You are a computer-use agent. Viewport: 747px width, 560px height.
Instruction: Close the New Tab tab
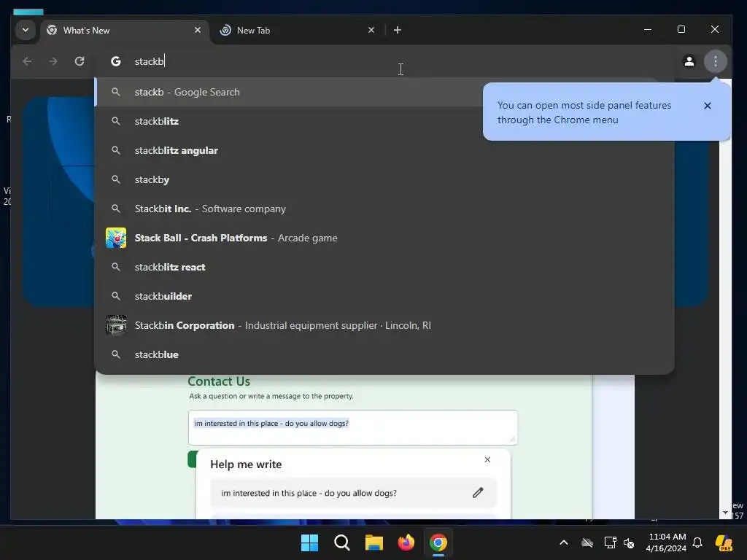point(371,30)
